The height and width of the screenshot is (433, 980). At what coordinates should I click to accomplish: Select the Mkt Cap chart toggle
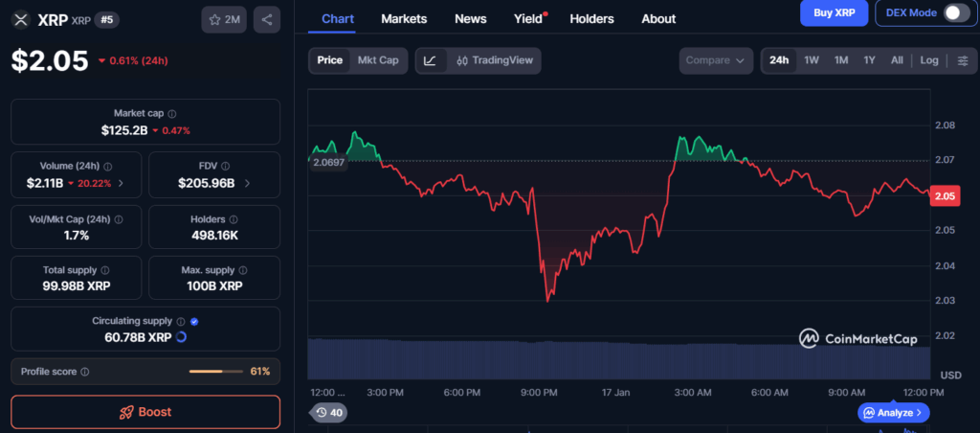(378, 60)
